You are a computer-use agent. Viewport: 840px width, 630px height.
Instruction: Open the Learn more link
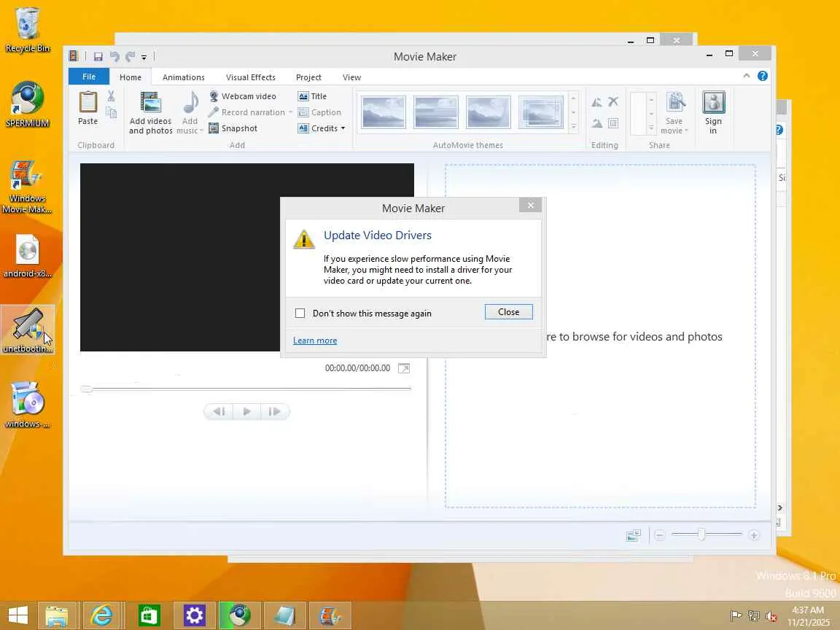pyautogui.click(x=315, y=341)
